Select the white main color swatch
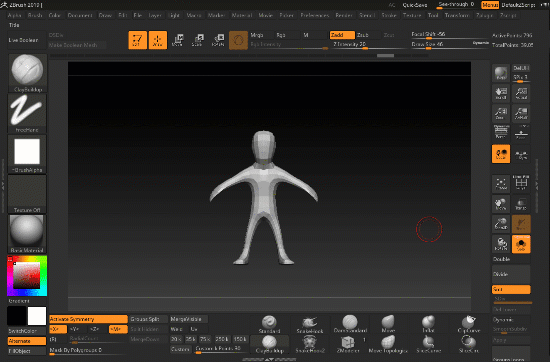This screenshot has height=362, width=550. 37,316
